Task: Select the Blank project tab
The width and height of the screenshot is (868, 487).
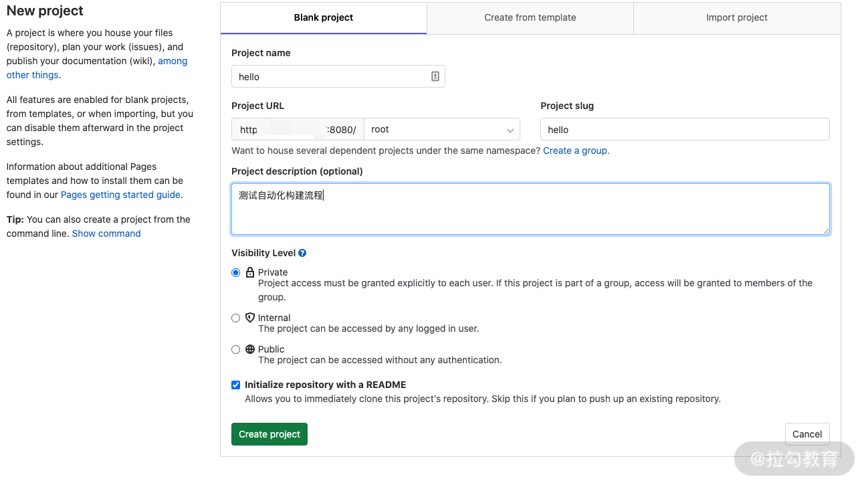Action: pos(323,17)
